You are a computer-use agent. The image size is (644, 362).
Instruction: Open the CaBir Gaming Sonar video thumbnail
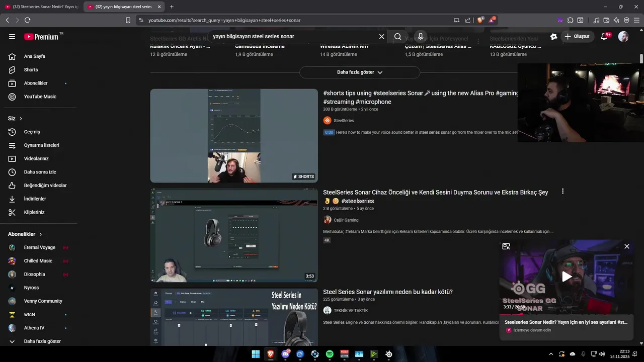click(234, 235)
